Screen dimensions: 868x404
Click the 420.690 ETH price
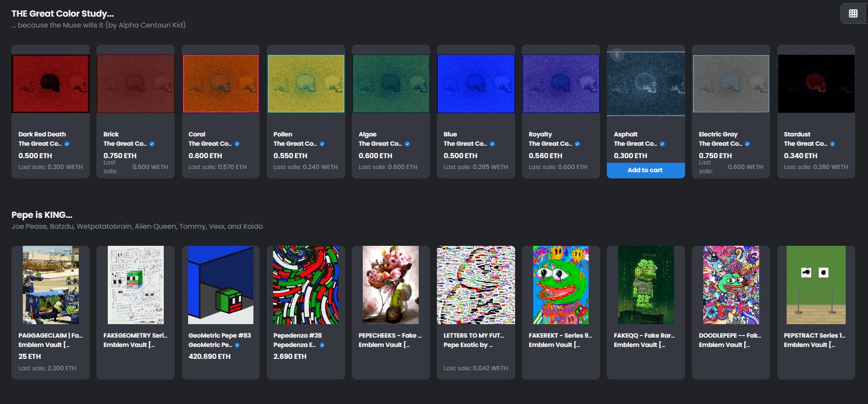coord(209,357)
